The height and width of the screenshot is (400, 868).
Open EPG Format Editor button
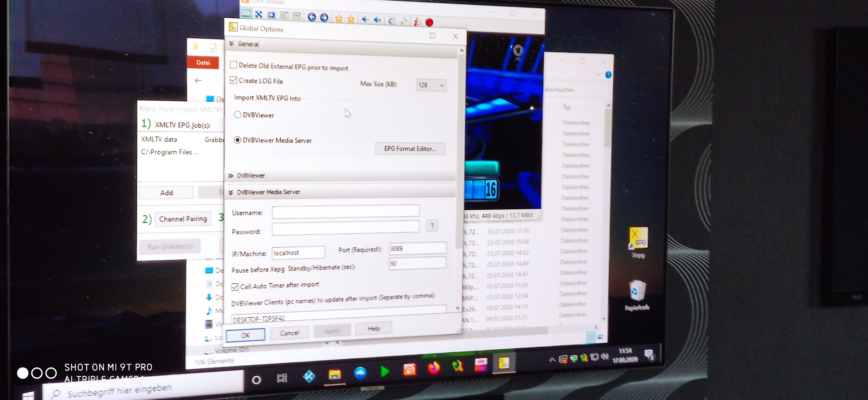pyautogui.click(x=410, y=149)
